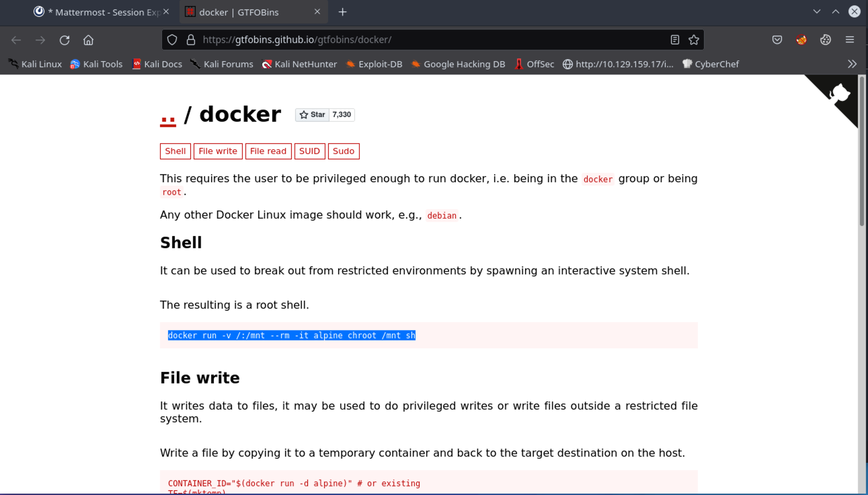Show more bookmarks with double chevron

(852, 64)
